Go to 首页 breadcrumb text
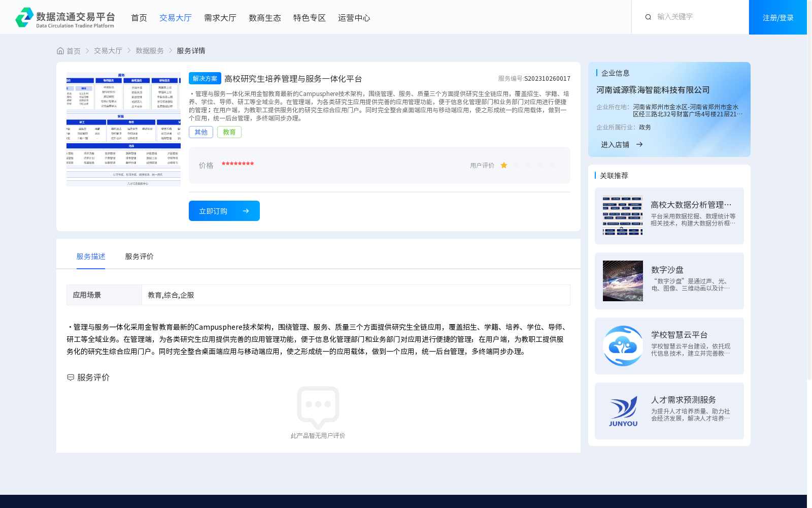Viewport: 812px width, 508px height. [74, 51]
